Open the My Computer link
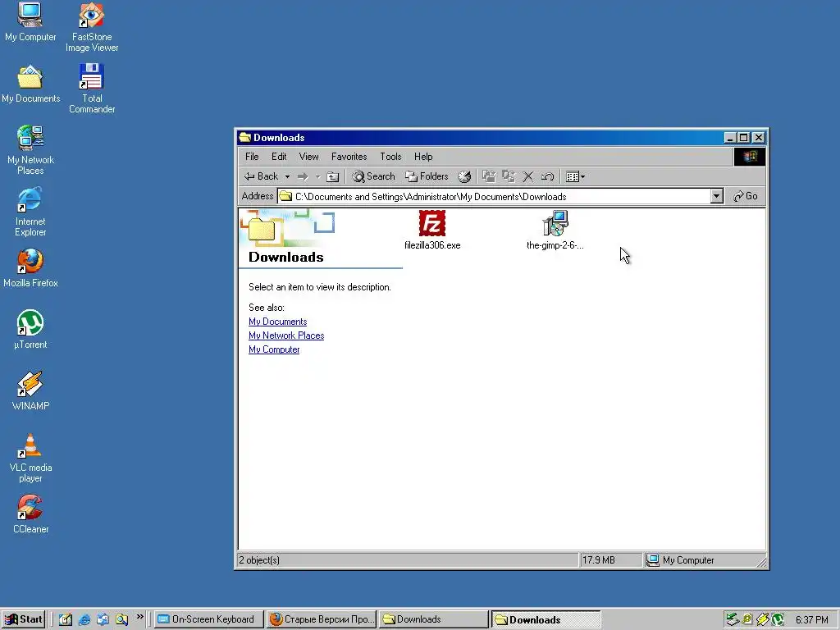Viewport: 840px width, 630px height. click(x=274, y=349)
